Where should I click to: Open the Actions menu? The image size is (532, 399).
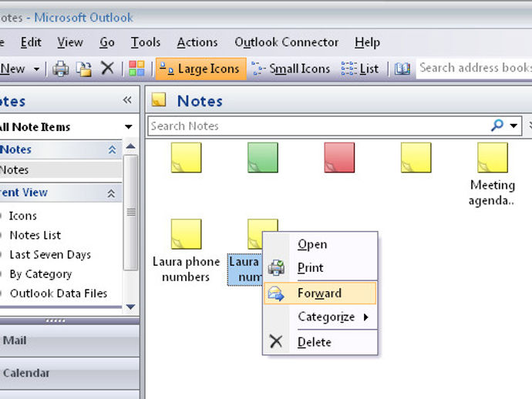(x=197, y=42)
